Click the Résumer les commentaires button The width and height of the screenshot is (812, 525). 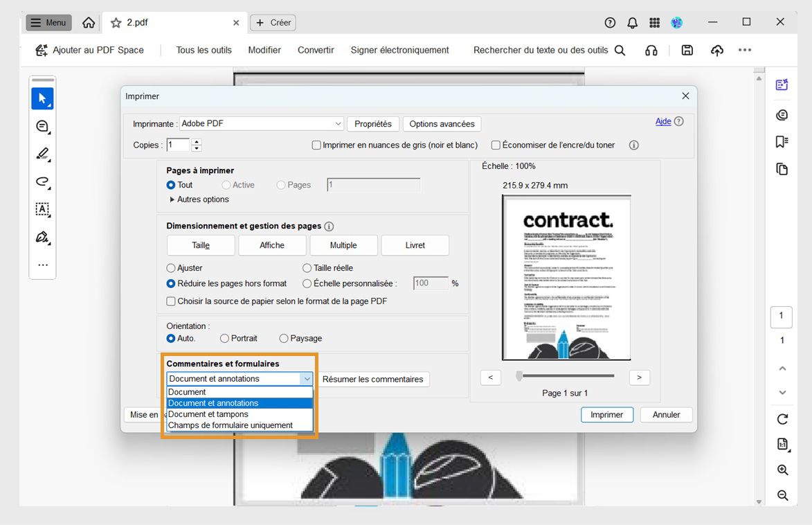click(374, 379)
